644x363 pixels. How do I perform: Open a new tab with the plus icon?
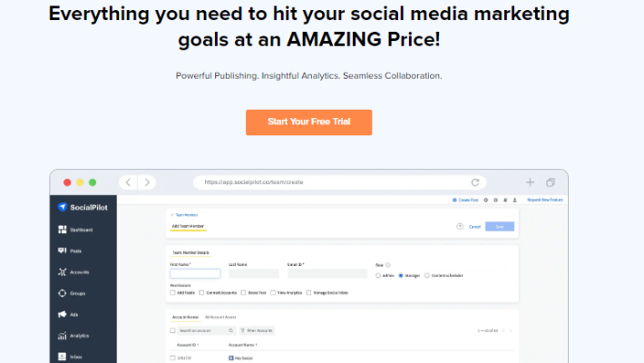coord(531,182)
